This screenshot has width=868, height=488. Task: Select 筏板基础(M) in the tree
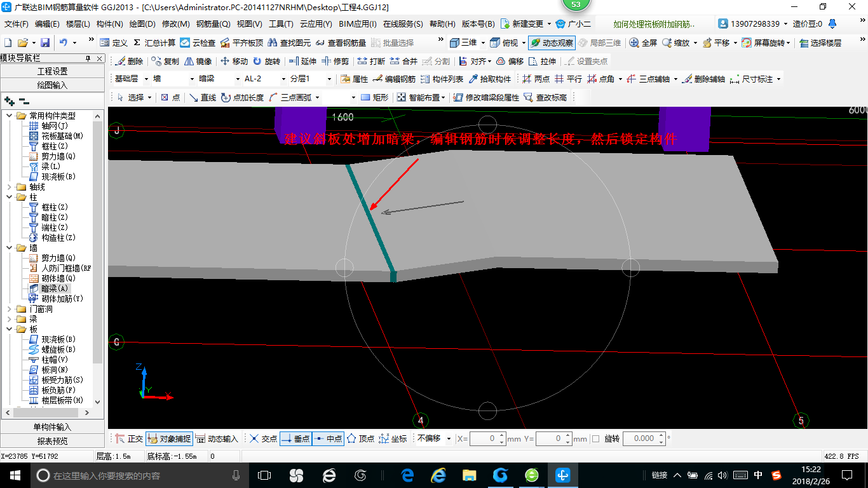point(56,136)
